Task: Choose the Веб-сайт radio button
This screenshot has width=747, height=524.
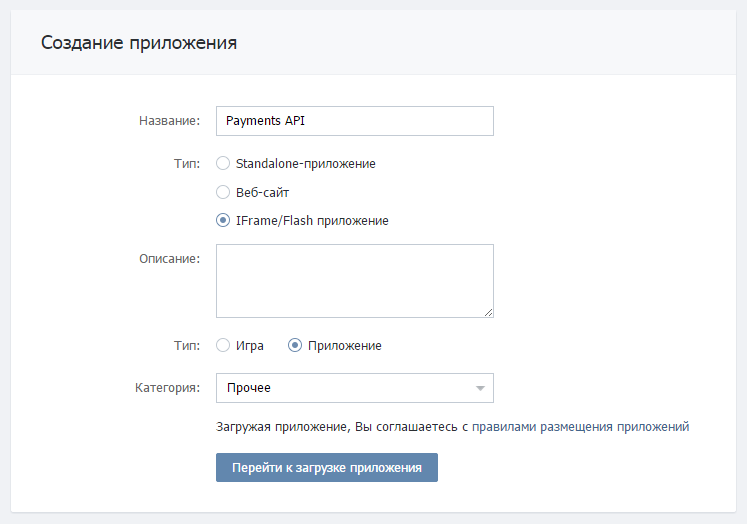Action: point(223,192)
